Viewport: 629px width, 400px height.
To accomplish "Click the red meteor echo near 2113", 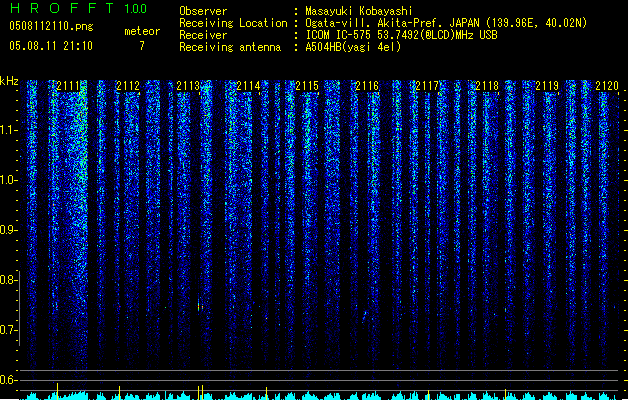I will pos(200,306).
